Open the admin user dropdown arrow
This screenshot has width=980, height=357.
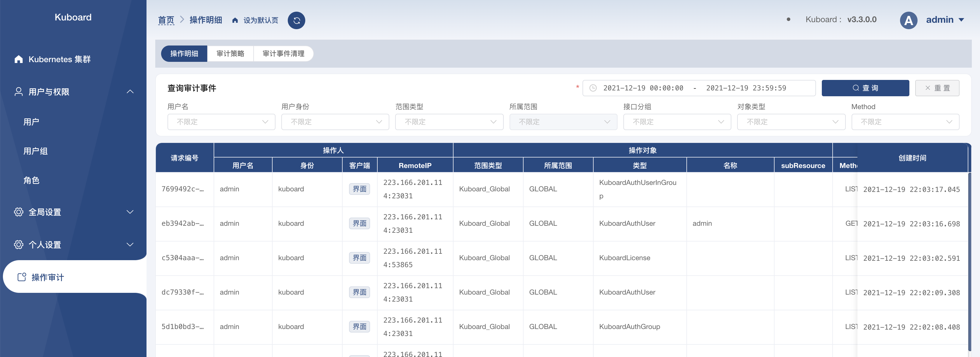961,20
